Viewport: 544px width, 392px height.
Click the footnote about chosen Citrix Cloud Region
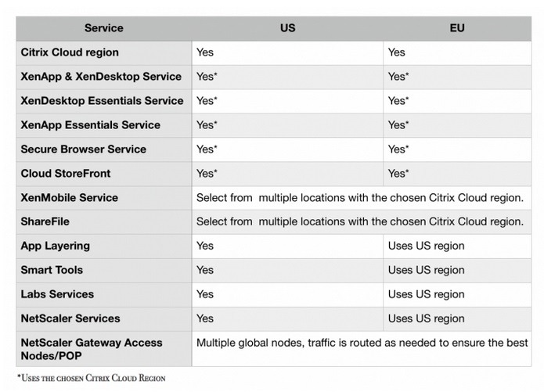click(x=92, y=378)
